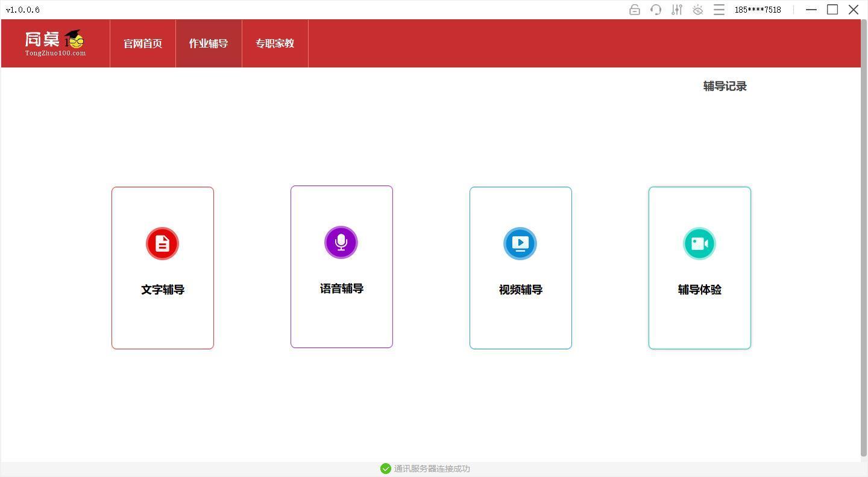This screenshot has height=477, width=868.
Task: Select the 视频辅导 label
Action: point(521,290)
